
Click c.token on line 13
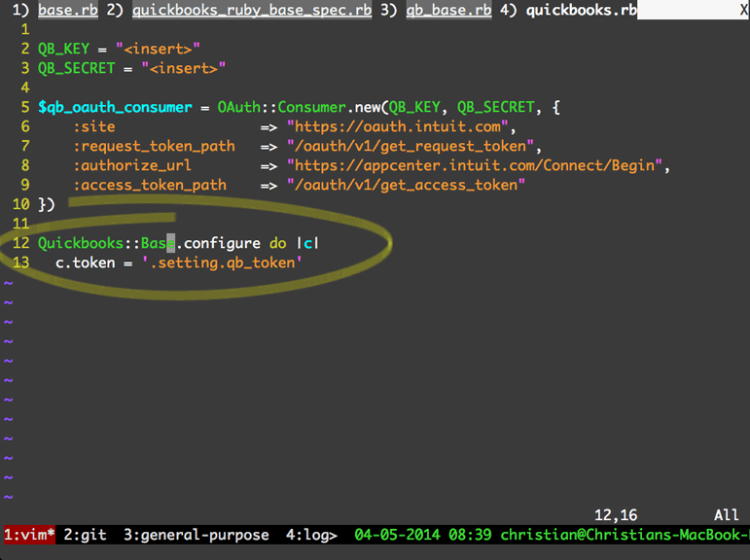point(86,263)
